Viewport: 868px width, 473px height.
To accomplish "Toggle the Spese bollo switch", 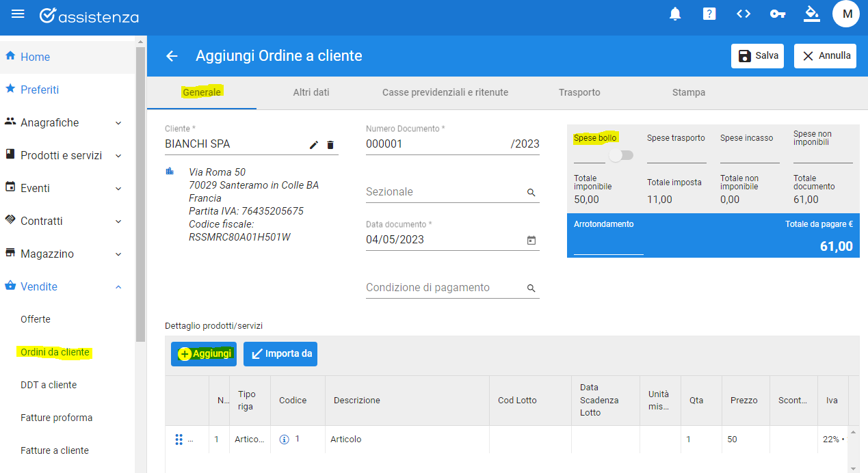I will (621, 155).
